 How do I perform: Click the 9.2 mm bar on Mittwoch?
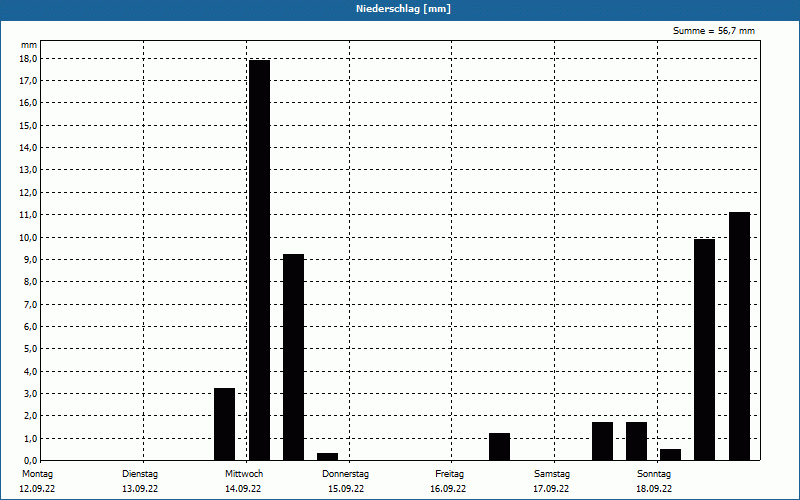(x=293, y=357)
